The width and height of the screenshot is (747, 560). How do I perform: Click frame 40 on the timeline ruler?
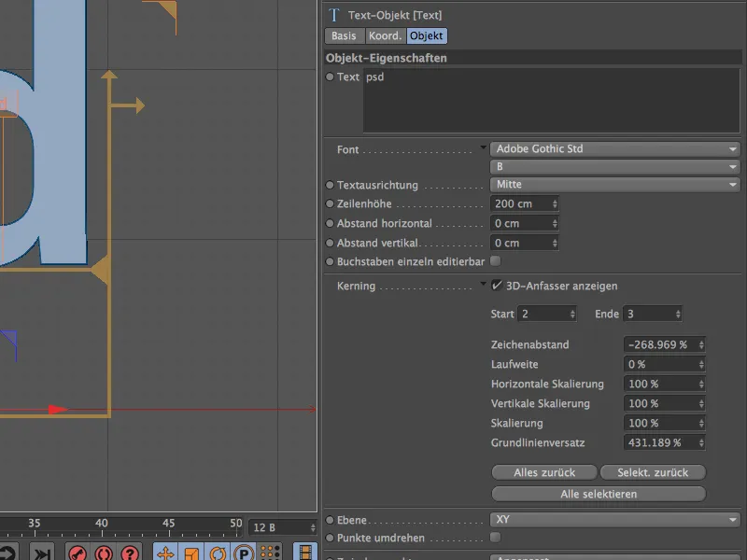[x=102, y=523]
